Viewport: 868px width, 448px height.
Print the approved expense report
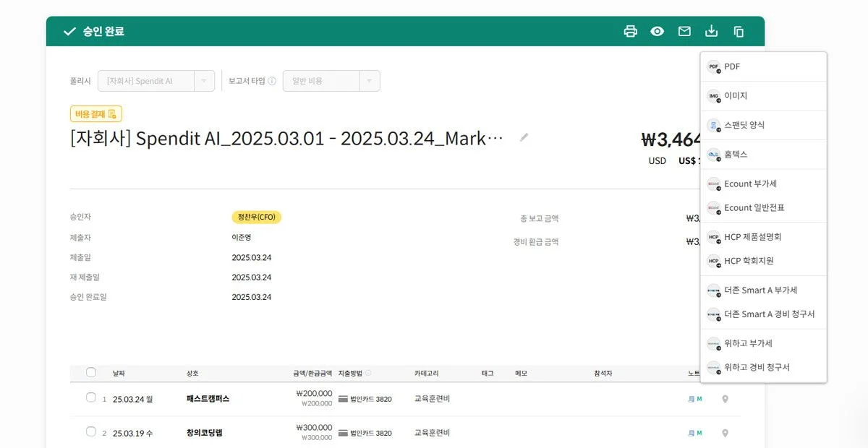[630, 31]
